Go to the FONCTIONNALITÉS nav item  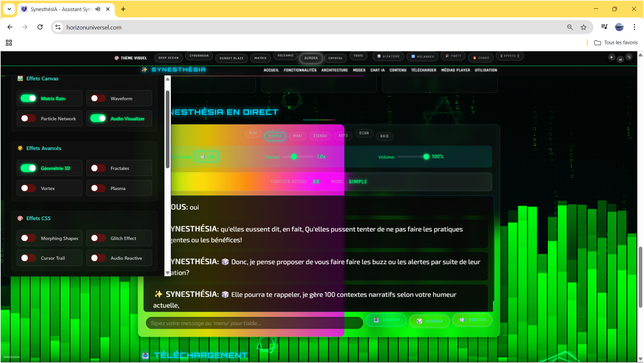coord(300,70)
